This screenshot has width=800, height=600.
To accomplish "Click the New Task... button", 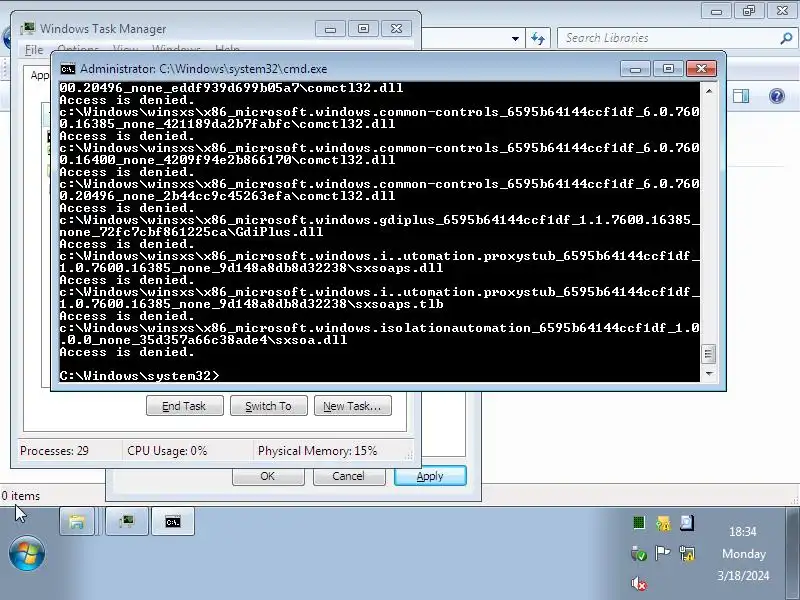I will [x=353, y=406].
